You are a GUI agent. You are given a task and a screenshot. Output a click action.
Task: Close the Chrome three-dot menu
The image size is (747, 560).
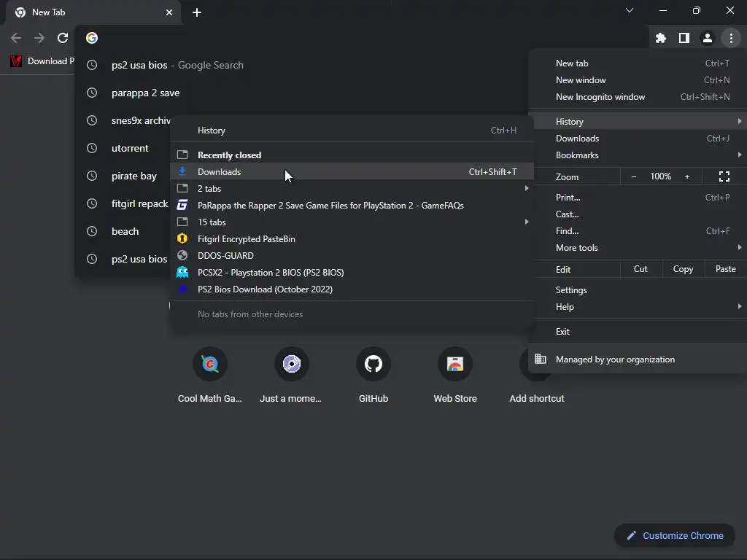731,38
